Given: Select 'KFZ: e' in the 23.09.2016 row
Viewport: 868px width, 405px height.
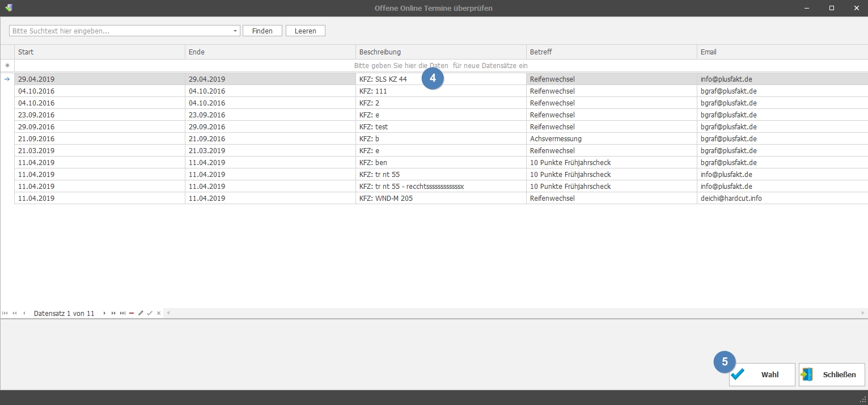Looking at the screenshot, I should [x=441, y=115].
